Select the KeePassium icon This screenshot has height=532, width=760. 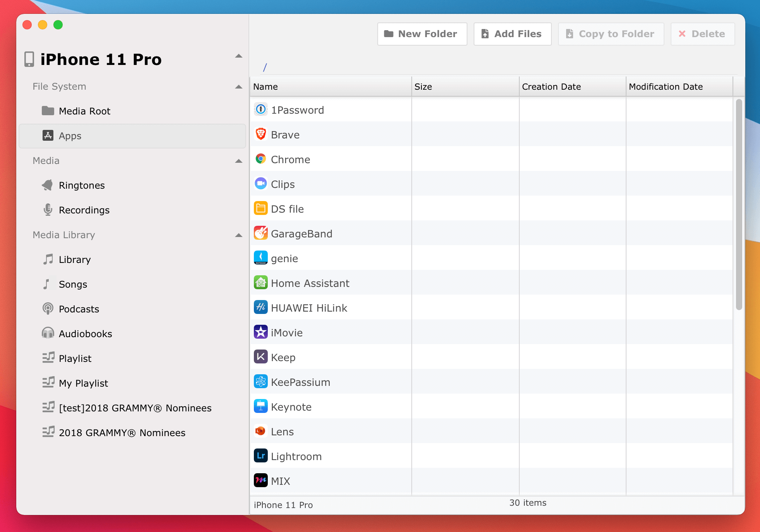coord(261,382)
